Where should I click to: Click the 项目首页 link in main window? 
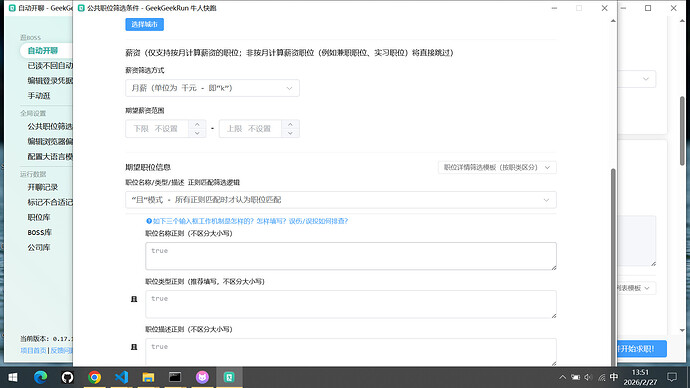tap(33, 351)
